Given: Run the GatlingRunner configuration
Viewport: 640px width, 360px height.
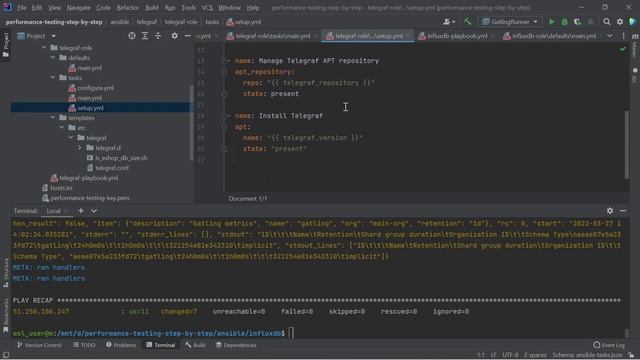Looking at the screenshot, I should [551, 22].
